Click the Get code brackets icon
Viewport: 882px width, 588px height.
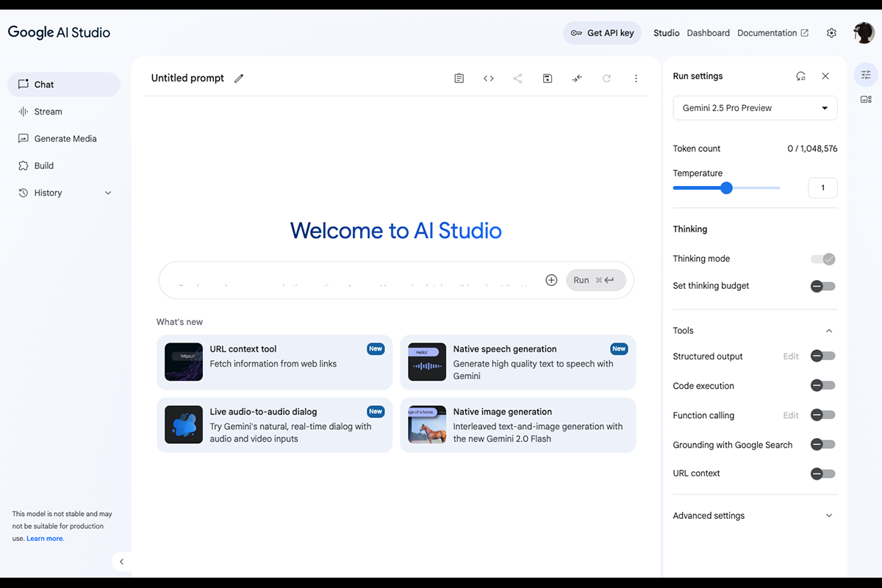489,79
